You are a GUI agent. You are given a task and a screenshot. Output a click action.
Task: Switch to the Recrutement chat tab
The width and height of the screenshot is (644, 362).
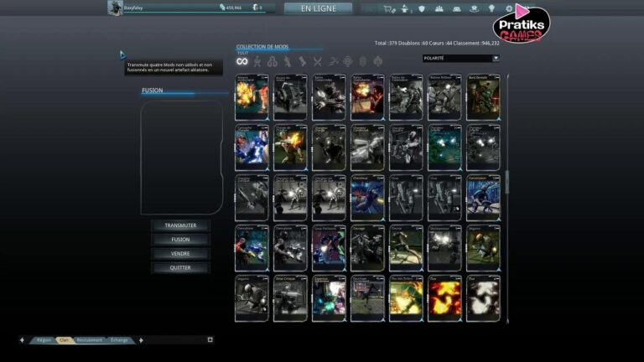90,340
